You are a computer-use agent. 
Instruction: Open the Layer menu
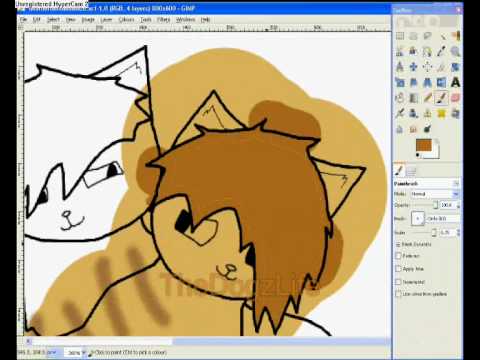coord(106,20)
